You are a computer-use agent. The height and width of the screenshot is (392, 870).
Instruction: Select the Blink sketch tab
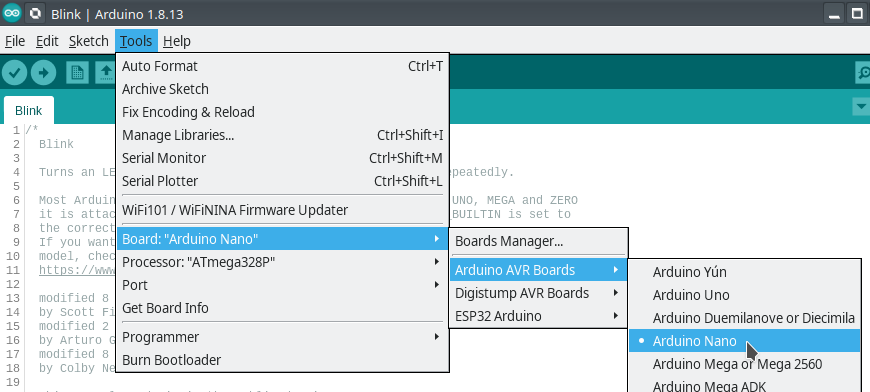pos(28,110)
